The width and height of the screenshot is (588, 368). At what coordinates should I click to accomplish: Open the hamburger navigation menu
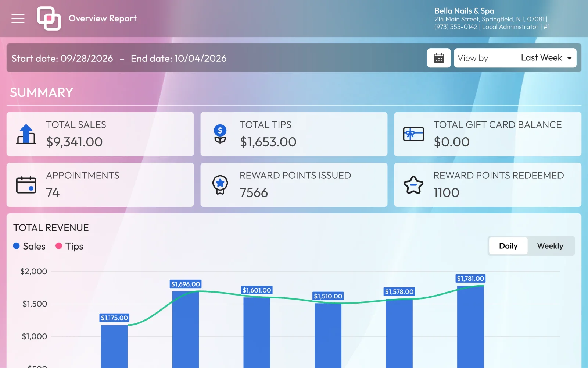coord(18,18)
